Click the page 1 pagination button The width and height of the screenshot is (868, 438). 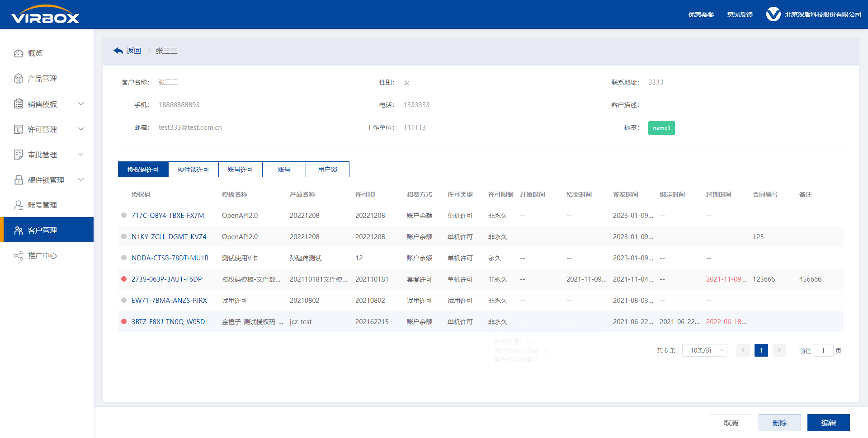click(x=761, y=350)
